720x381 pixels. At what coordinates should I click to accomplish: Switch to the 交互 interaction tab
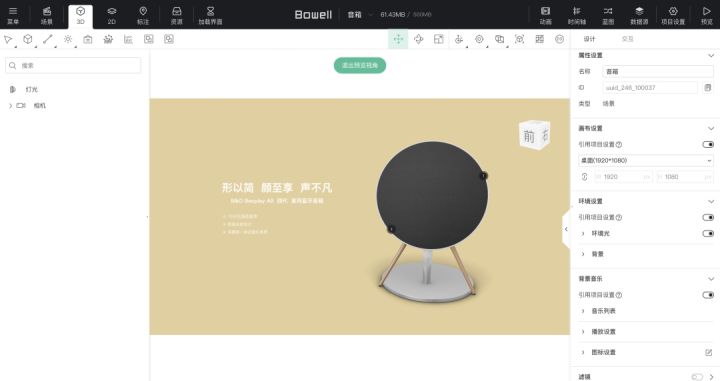coord(627,39)
